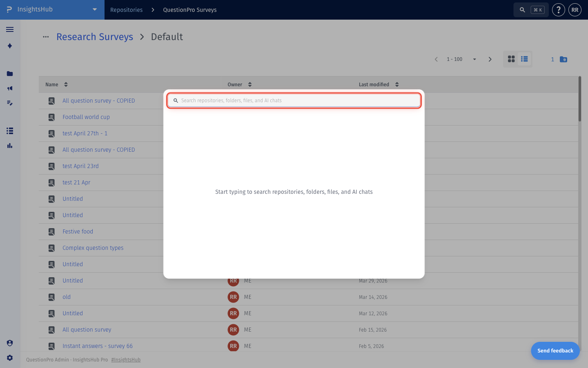588x368 pixels.
Task: Click the InsightsHub logo in the top left
Action: 9,9
